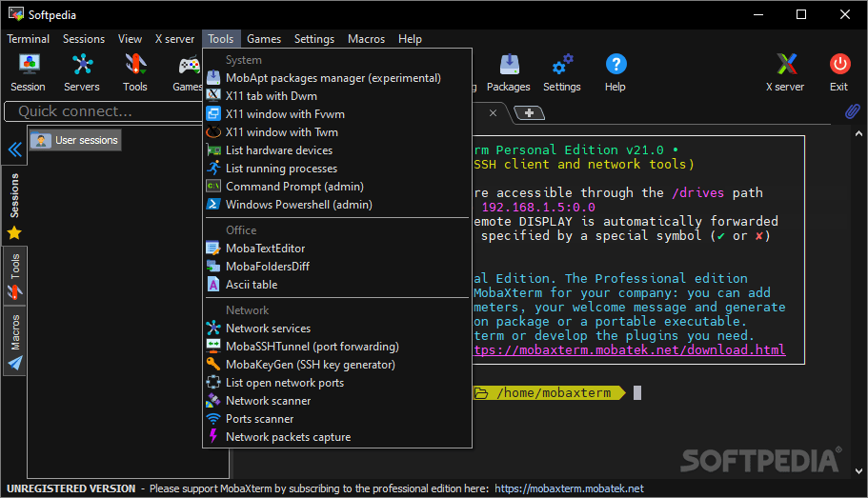Screen dimensions: 868x498
Task: Choose X11 tab with Dwm
Action: (337, 96)
